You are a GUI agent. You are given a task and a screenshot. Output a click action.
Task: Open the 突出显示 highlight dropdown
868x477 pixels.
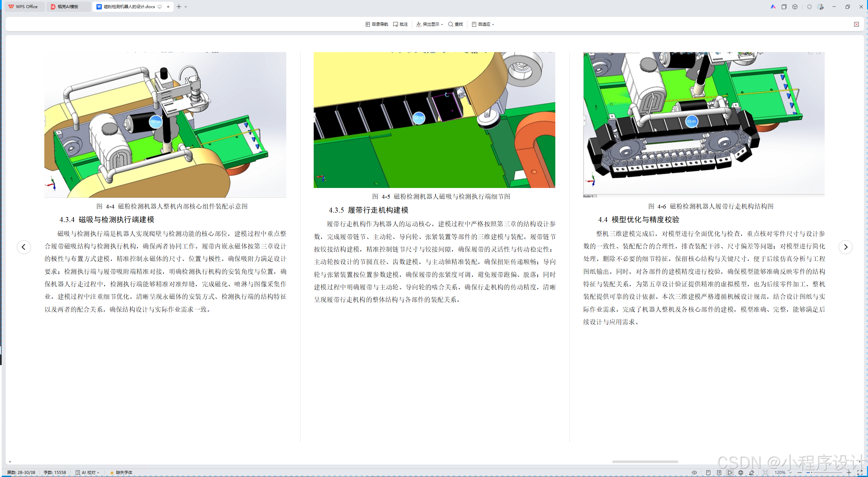click(429, 24)
